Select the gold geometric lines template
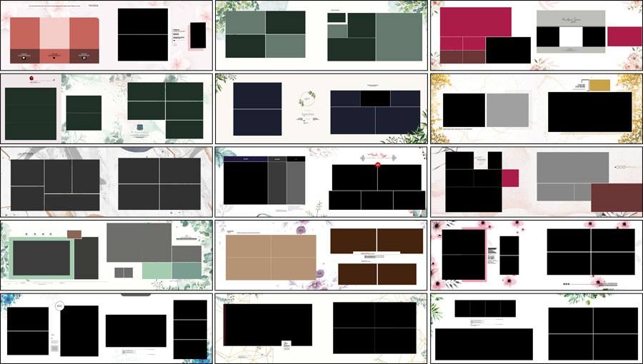Image resolution: width=643 pixels, height=364 pixels. pos(321,328)
